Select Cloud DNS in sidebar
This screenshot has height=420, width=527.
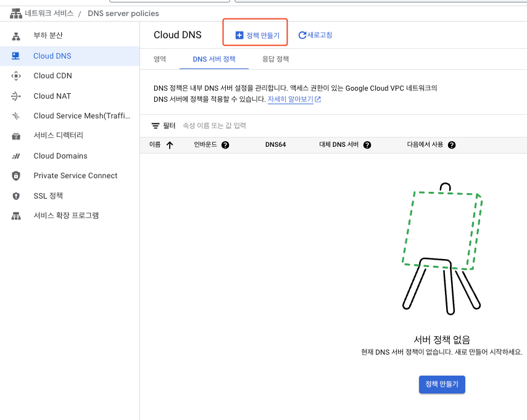pos(52,56)
